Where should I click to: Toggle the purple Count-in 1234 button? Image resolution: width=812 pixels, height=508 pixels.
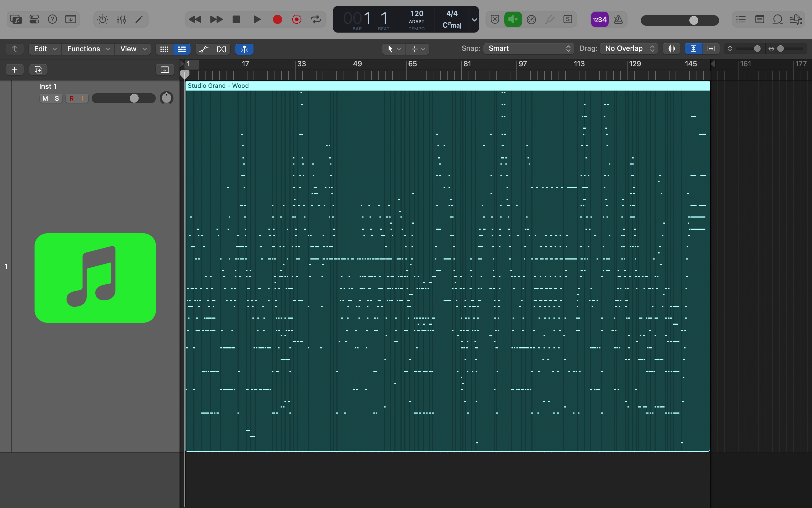[x=600, y=20]
